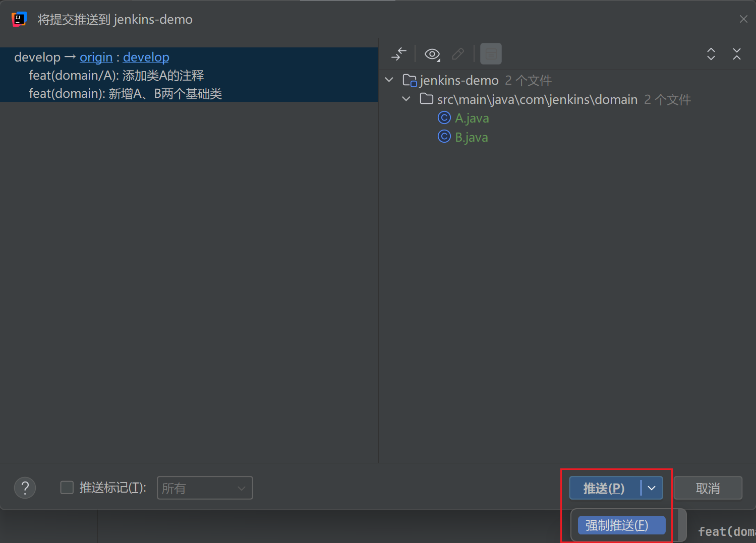
Task: Click the origin remote link
Action: 96,57
